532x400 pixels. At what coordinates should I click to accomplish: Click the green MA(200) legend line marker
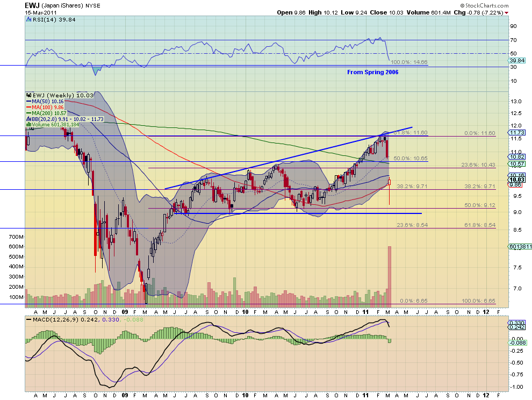[29, 113]
